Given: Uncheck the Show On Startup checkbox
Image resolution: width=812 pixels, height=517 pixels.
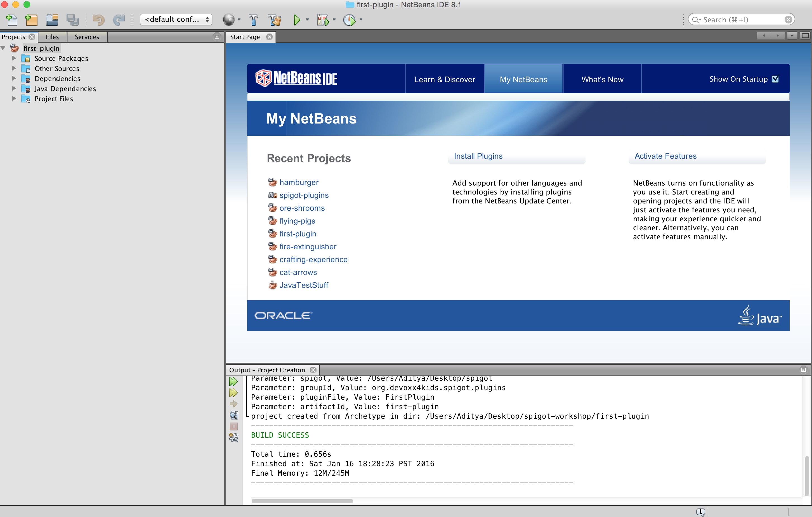Looking at the screenshot, I should pos(775,79).
